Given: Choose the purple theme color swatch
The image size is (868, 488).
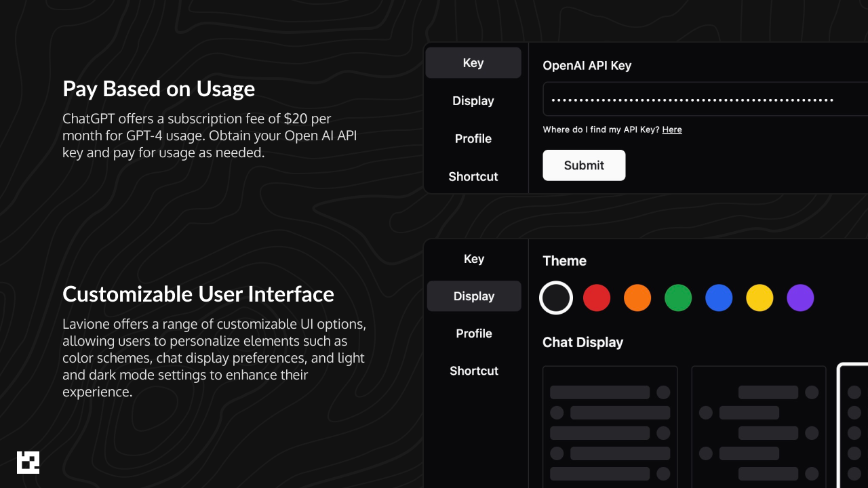Looking at the screenshot, I should (x=800, y=298).
